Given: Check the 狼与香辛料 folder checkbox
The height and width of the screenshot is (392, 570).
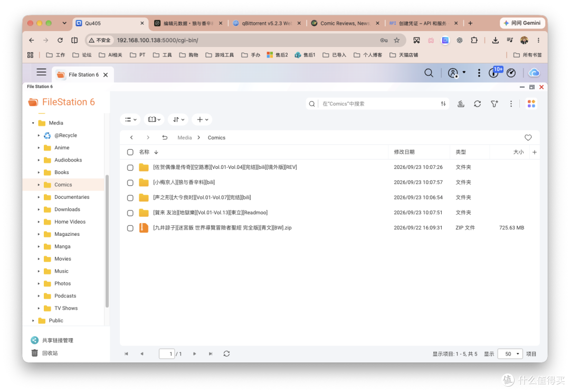Looking at the screenshot, I should coord(130,183).
